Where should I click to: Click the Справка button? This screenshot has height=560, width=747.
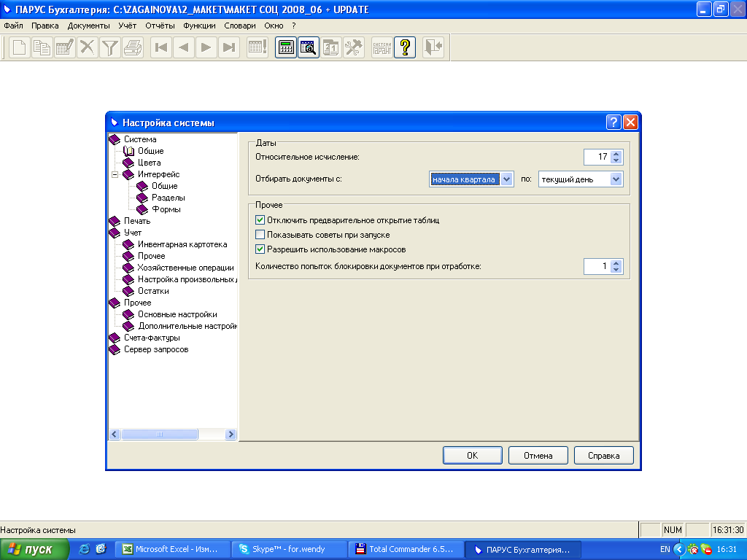point(603,455)
